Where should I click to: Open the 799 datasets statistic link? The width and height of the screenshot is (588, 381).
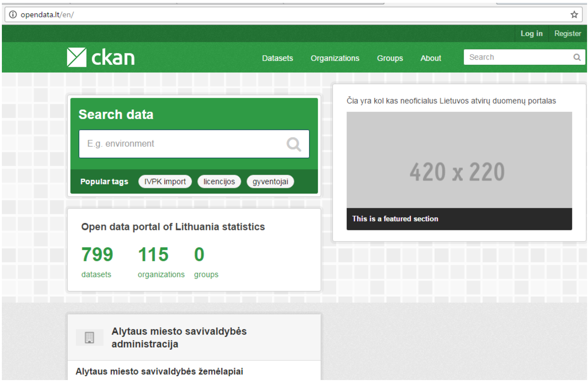point(97,262)
